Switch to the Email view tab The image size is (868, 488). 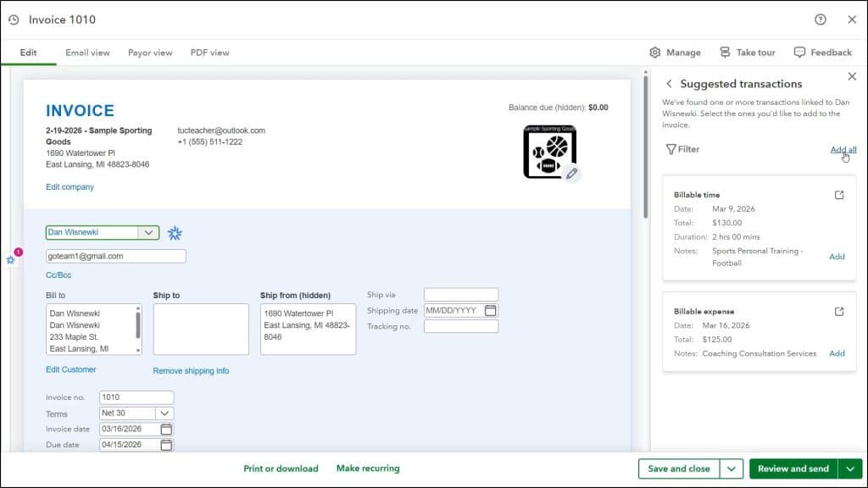pyautogui.click(x=87, y=52)
